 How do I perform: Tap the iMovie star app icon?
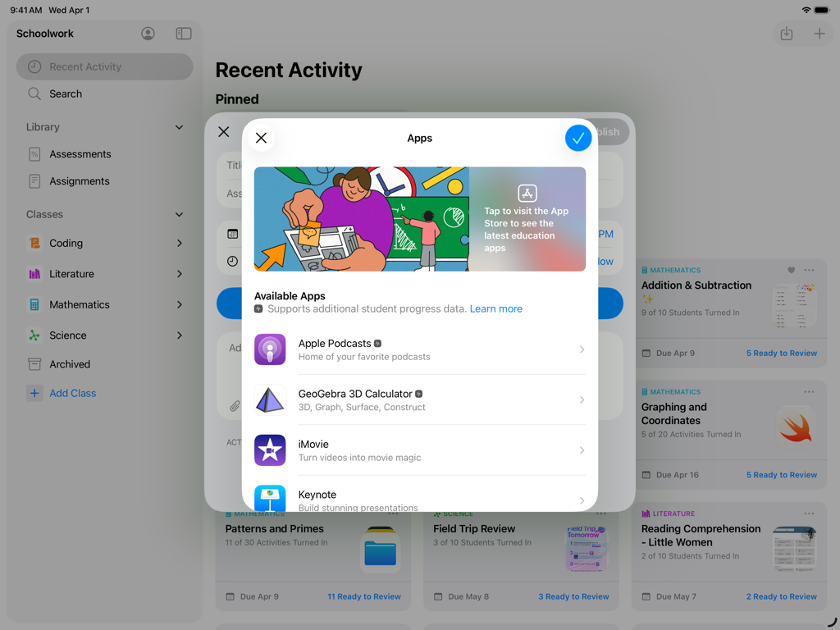(270, 450)
